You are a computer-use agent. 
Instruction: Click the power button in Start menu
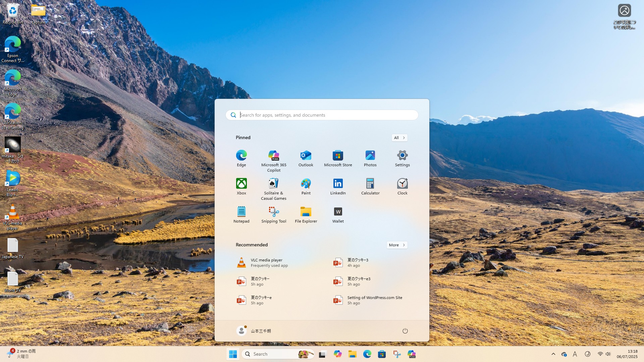[405, 331]
